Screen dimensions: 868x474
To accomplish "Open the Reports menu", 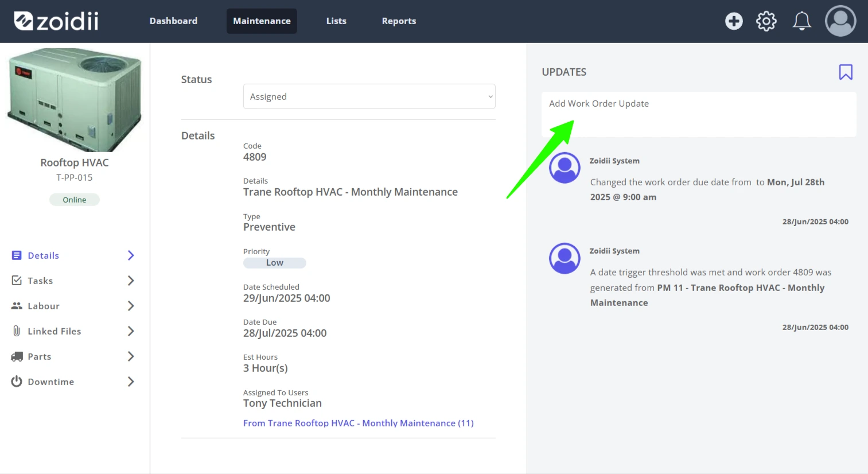I will pyautogui.click(x=399, y=21).
